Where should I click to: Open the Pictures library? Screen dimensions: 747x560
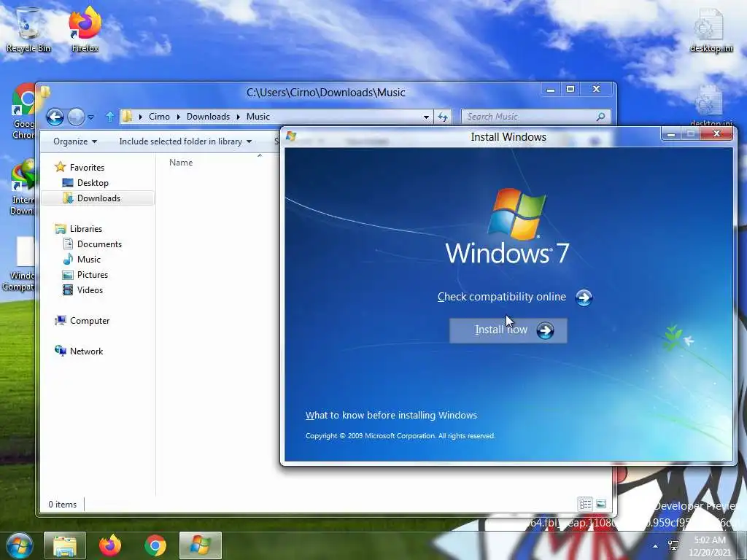click(x=93, y=275)
